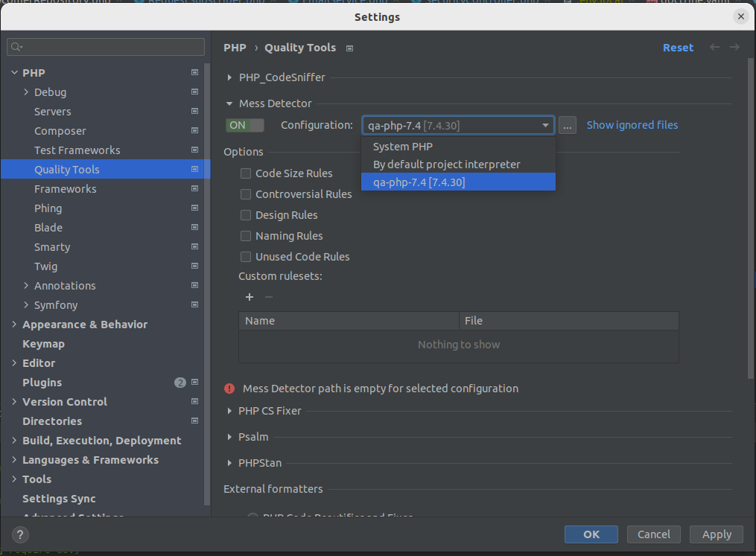
Task: Click the icon next to Quality Tools breadcrumb
Action: pyautogui.click(x=349, y=48)
